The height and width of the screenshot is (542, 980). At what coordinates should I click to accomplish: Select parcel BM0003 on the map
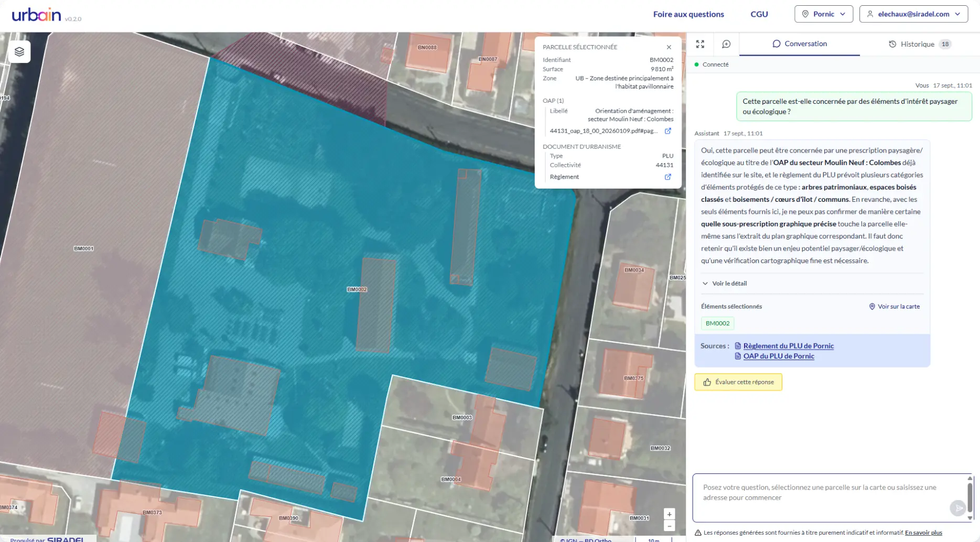[462, 418]
